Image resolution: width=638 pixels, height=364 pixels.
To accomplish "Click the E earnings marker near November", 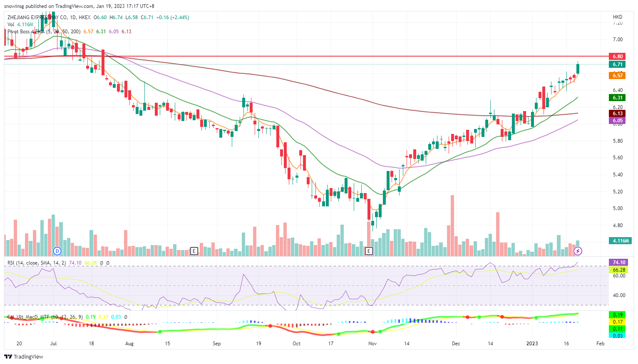I will pos(369,251).
